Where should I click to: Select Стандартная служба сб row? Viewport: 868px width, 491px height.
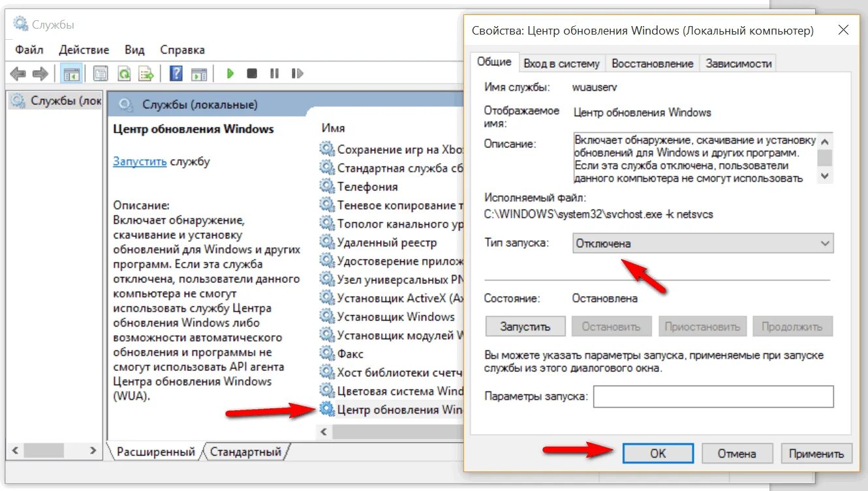(x=392, y=168)
